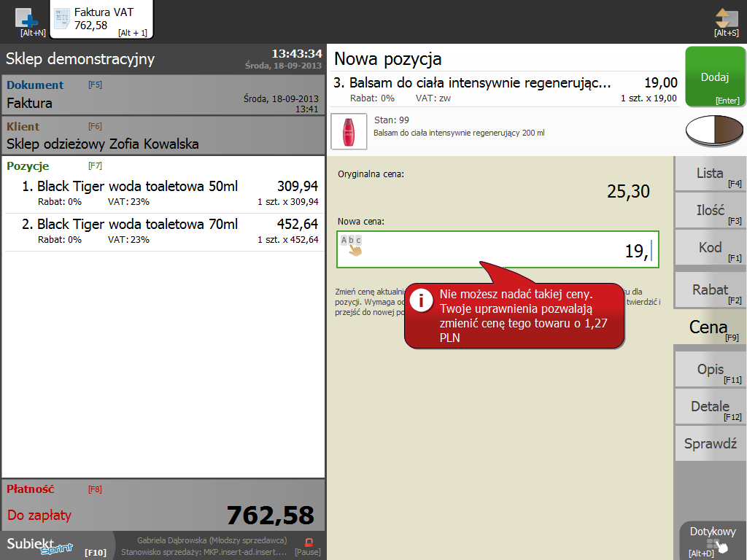The height and width of the screenshot is (560, 747).
Task: Click the Gabriela Dąbrowska user label
Action: [x=212, y=540]
